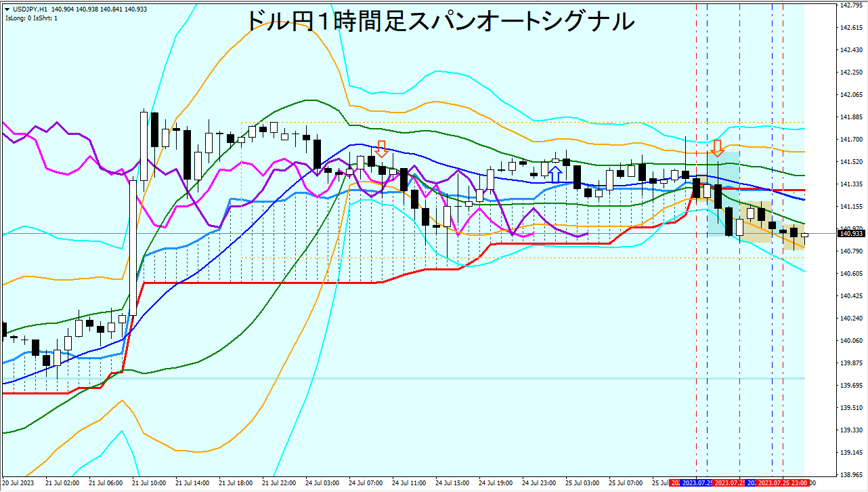Screen dimensions: 868x492
Task: Click the 21 Jul 02:00 time axis label
Action: coord(62,483)
